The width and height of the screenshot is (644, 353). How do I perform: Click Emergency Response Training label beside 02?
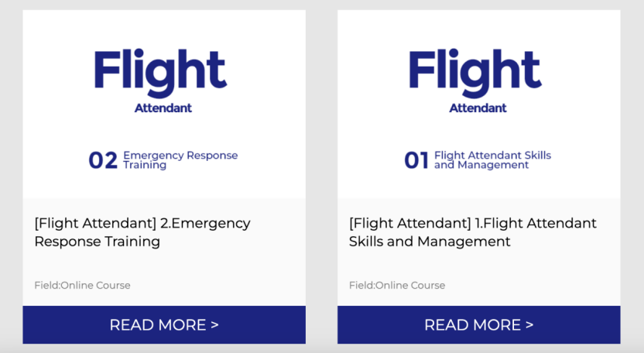[x=180, y=160]
